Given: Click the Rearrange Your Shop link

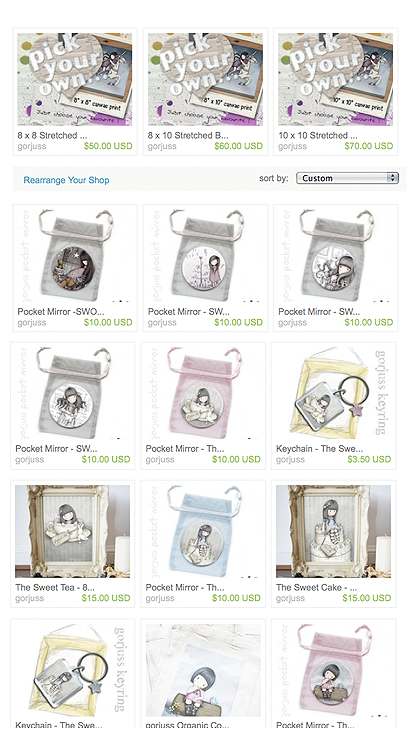Looking at the screenshot, I should (66, 180).
